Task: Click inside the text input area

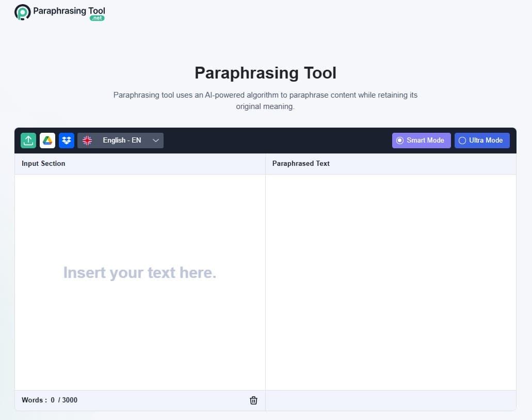Action: click(139, 272)
